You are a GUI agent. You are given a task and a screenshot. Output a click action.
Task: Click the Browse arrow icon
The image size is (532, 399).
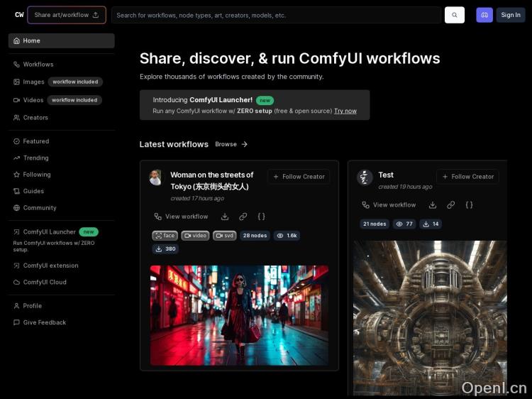pos(244,144)
